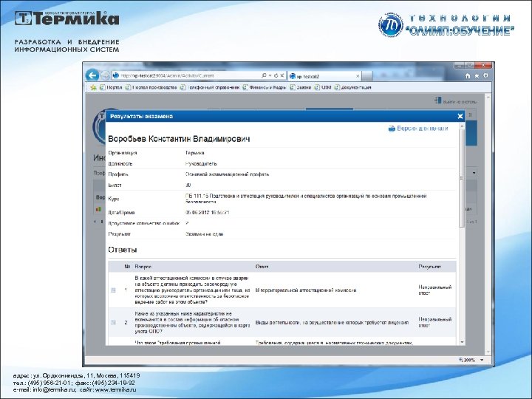The height and width of the screenshot is (399, 532).
Task: Close the Результаты экзамена dialog
Action: [460, 117]
